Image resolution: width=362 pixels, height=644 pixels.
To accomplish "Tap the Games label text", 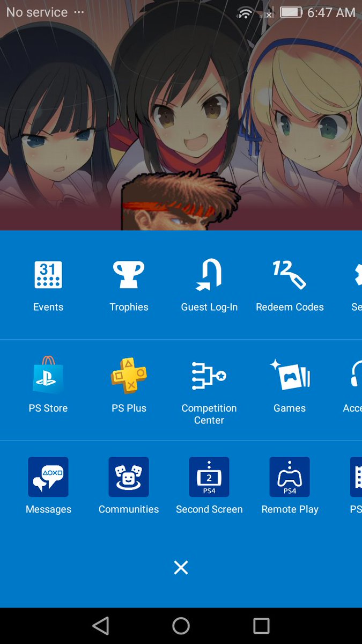I will [290, 408].
